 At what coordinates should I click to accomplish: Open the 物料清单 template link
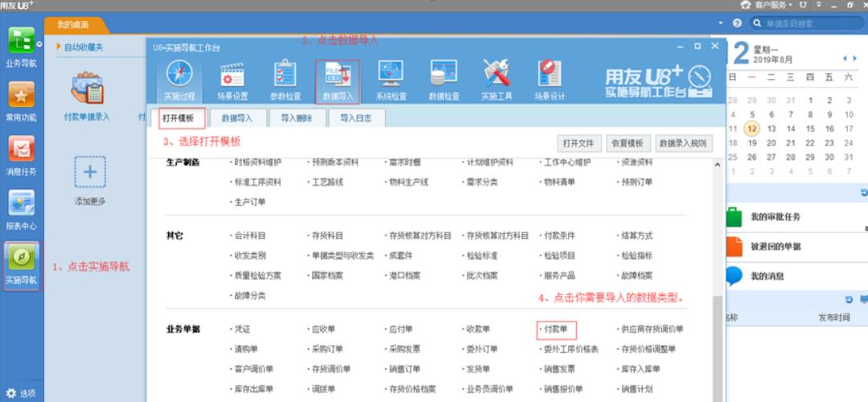click(x=559, y=182)
